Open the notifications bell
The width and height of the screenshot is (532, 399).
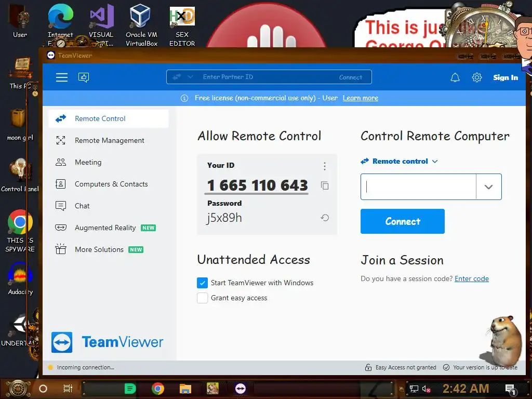(x=455, y=78)
